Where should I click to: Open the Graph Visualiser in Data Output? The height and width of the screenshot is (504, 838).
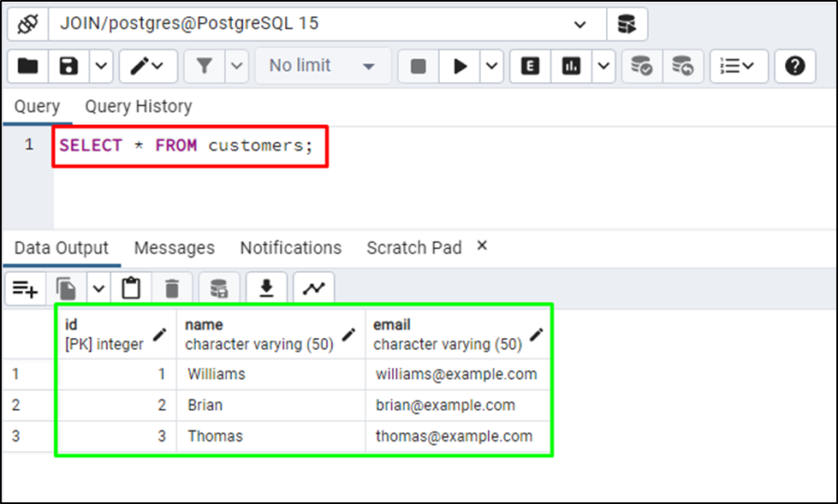(314, 288)
